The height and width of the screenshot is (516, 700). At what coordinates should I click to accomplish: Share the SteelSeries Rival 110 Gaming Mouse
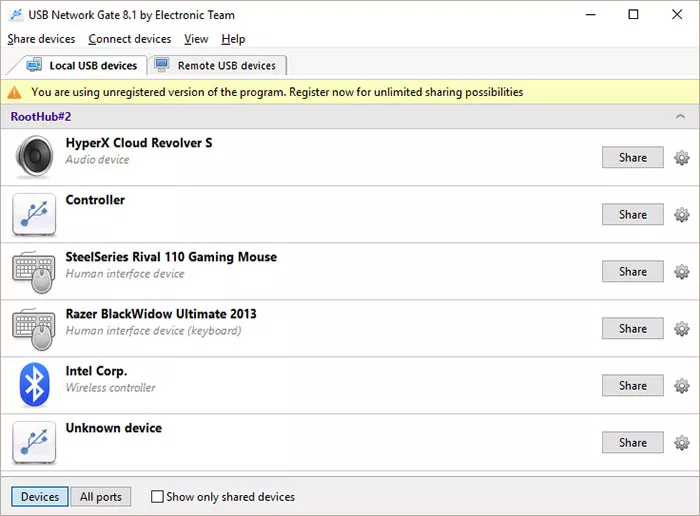coord(633,272)
